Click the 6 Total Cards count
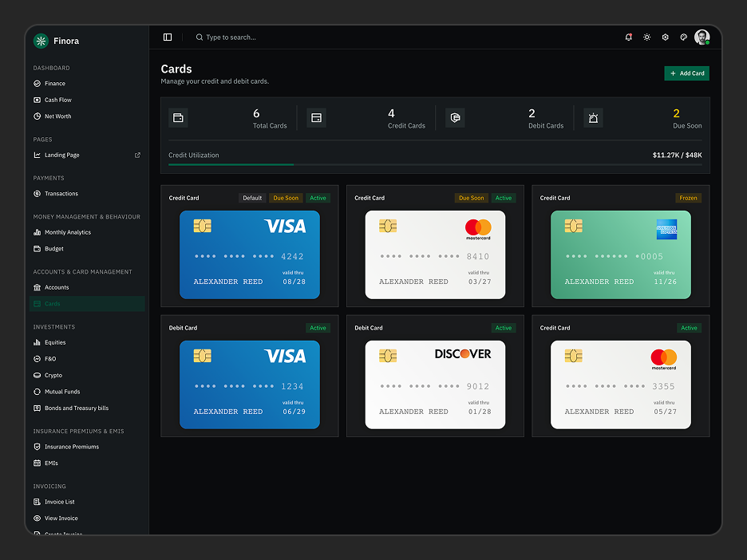The image size is (747, 560). click(256, 113)
